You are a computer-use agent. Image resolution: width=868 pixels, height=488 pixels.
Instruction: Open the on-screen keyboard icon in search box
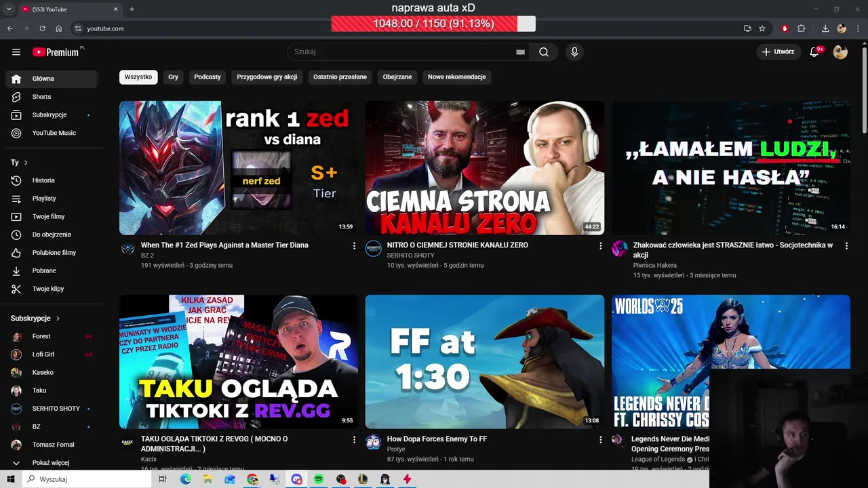(520, 52)
